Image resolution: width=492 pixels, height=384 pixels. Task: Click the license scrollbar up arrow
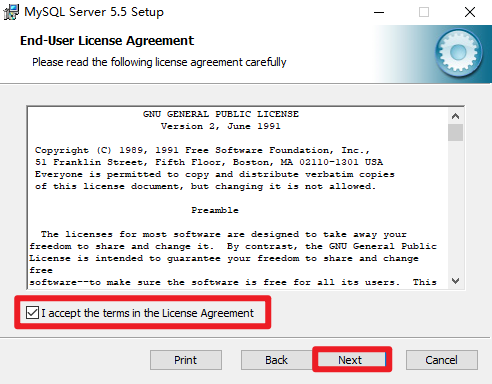(455, 116)
